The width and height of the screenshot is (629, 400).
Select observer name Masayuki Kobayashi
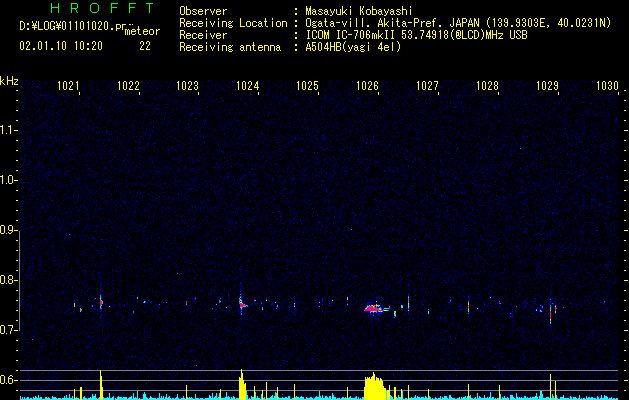click(x=359, y=12)
